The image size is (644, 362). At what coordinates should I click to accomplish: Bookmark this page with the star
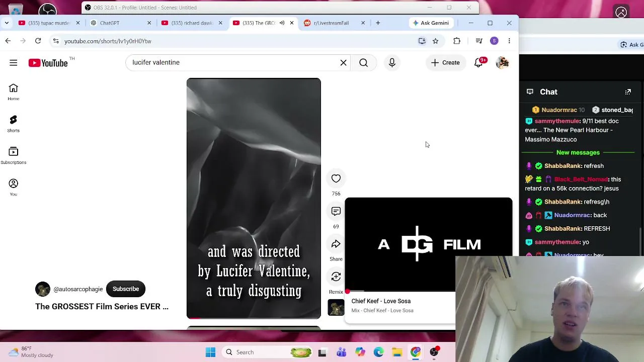click(x=436, y=41)
